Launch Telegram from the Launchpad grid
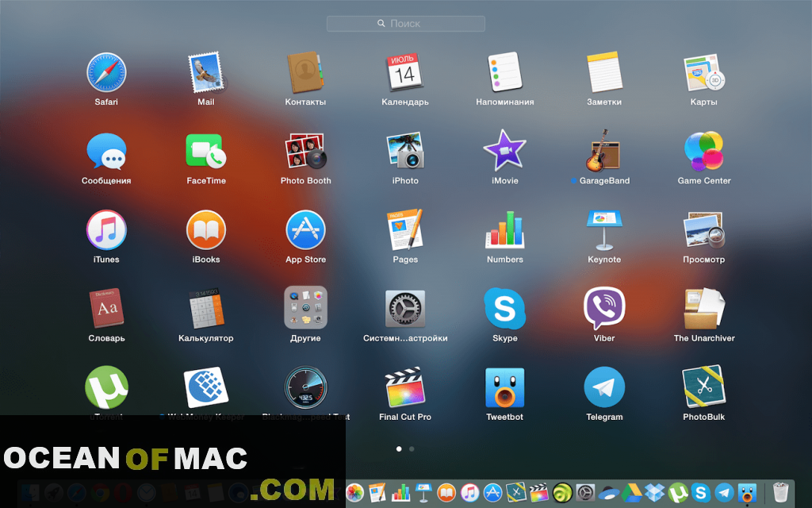812x508 pixels. (x=604, y=387)
